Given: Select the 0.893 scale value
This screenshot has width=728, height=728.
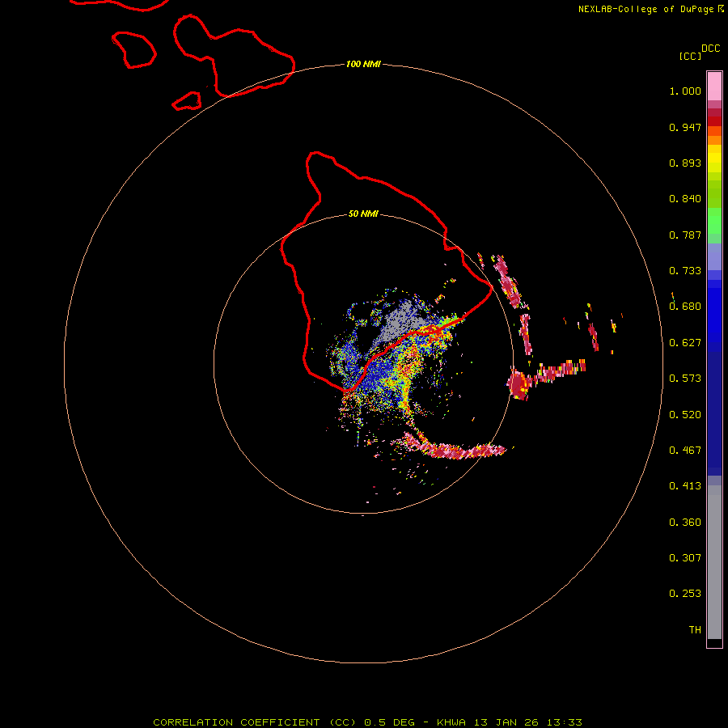Looking at the screenshot, I should [685, 163].
